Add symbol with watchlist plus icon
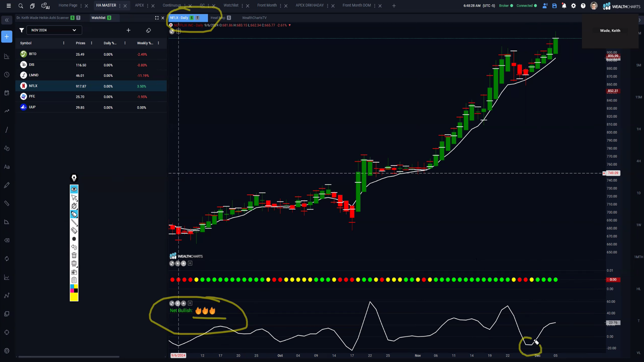This screenshot has width=644, height=362. click(128, 30)
